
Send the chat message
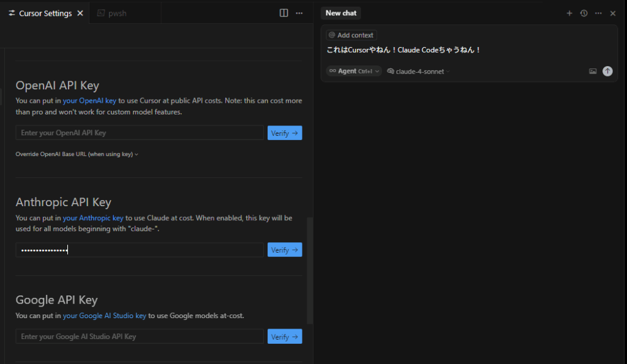pyautogui.click(x=607, y=71)
